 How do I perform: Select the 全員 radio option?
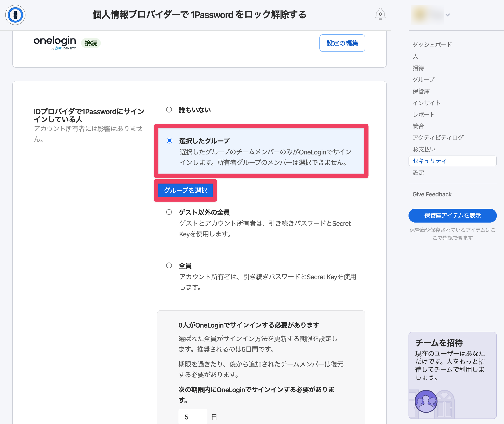point(169,265)
